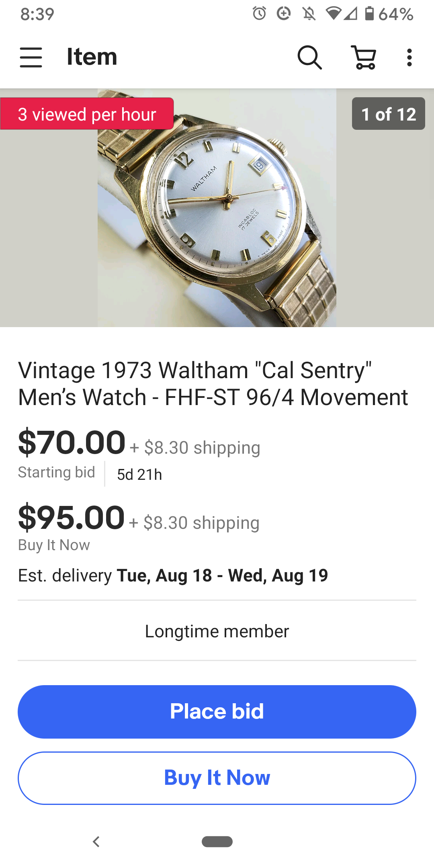Tap the home gesture pill
This screenshot has width=434, height=868.
[217, 841]
